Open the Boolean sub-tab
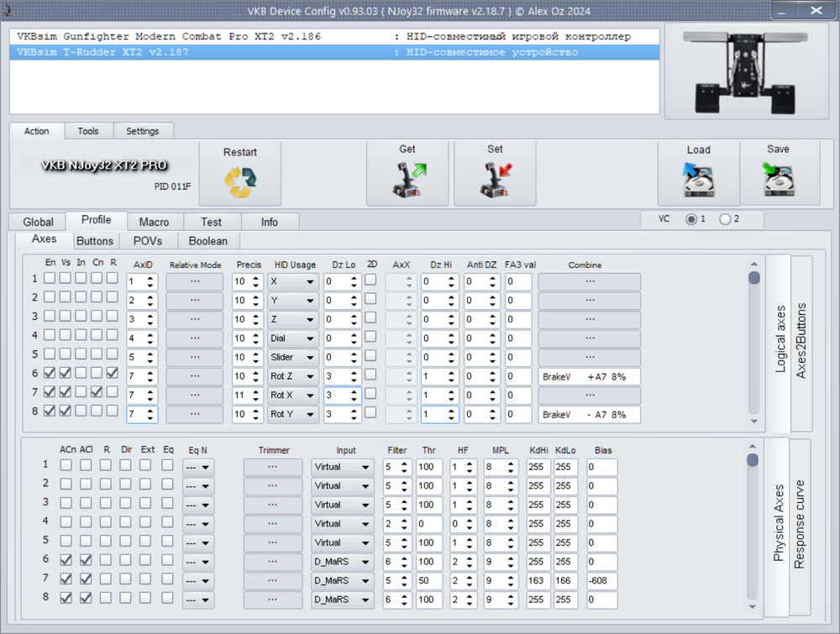The width and height of the screenshot is (840, 634). (208, 241)
